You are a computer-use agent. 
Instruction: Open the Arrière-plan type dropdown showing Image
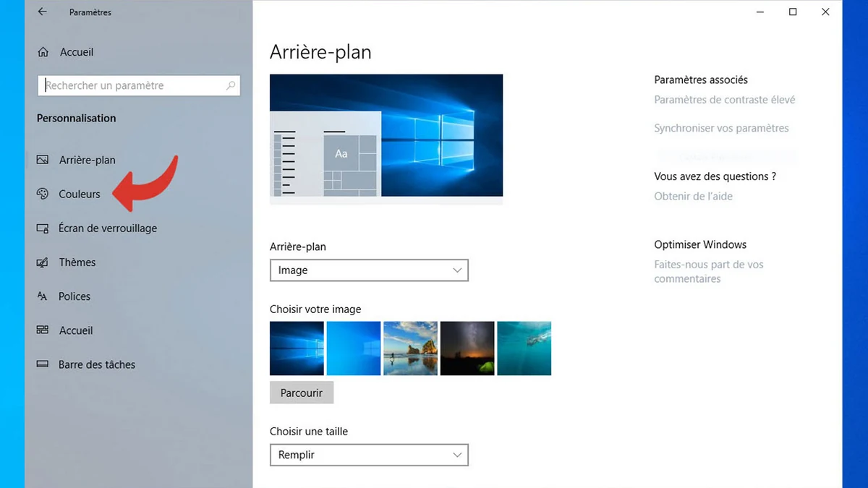(x=369, y=270)
